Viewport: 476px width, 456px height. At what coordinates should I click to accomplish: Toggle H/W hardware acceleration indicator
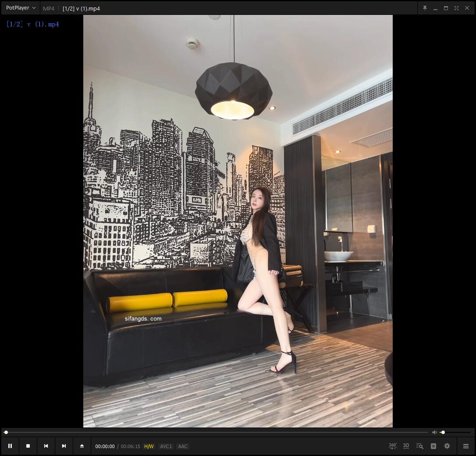coord(149,446)
